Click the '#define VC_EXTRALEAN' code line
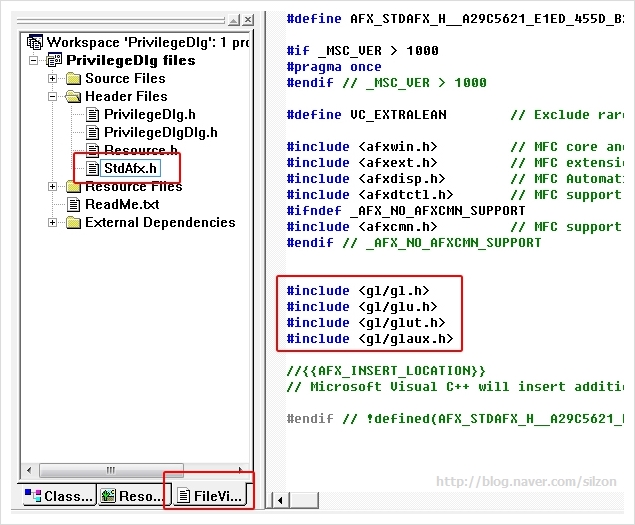This screenshot has height=525, width=635. 367,115
